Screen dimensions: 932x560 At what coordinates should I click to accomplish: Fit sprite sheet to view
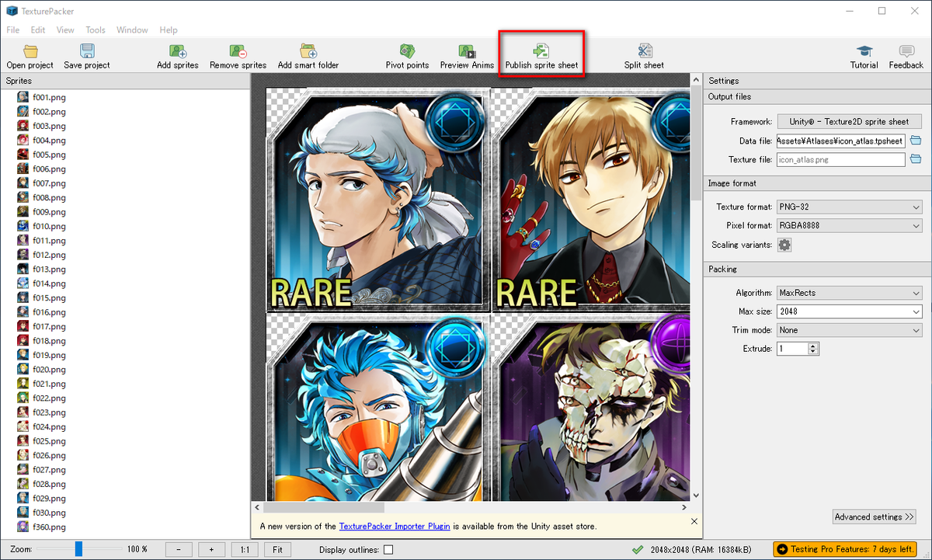277,549
